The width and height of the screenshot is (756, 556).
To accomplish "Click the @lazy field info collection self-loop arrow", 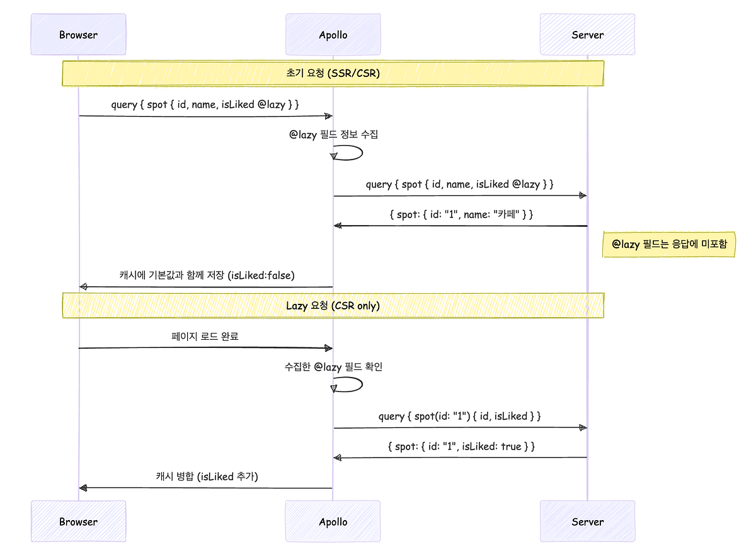I will pyautogui.click(x=346, y=151).
